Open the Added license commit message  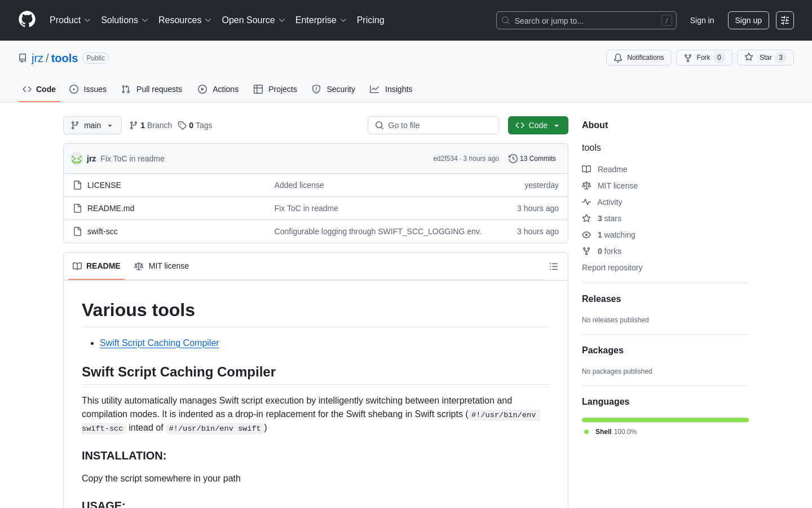(299, 185)
